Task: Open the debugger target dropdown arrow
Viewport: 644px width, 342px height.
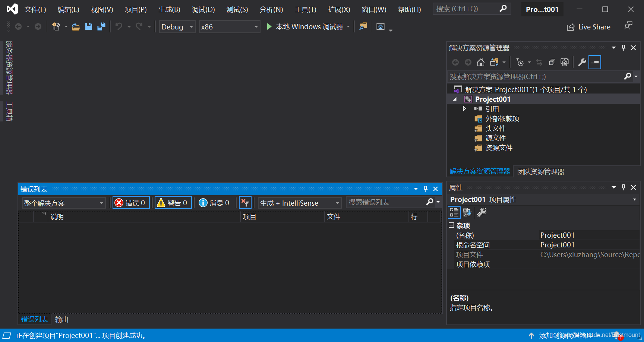Action: click(x=348, y=26)
